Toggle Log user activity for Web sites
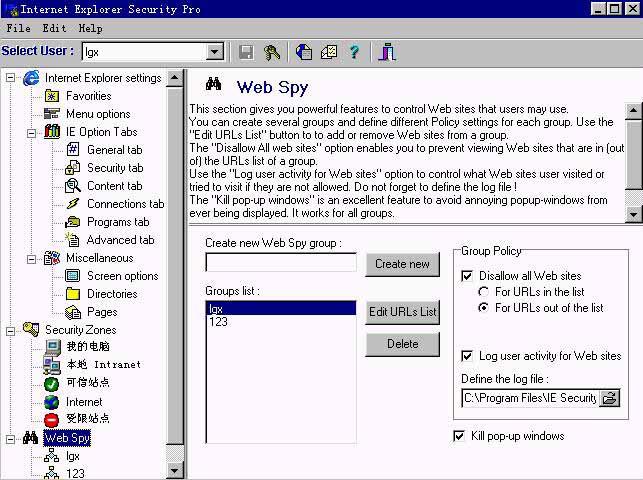Viewport: 643px width, 480px height. (468, 356)
